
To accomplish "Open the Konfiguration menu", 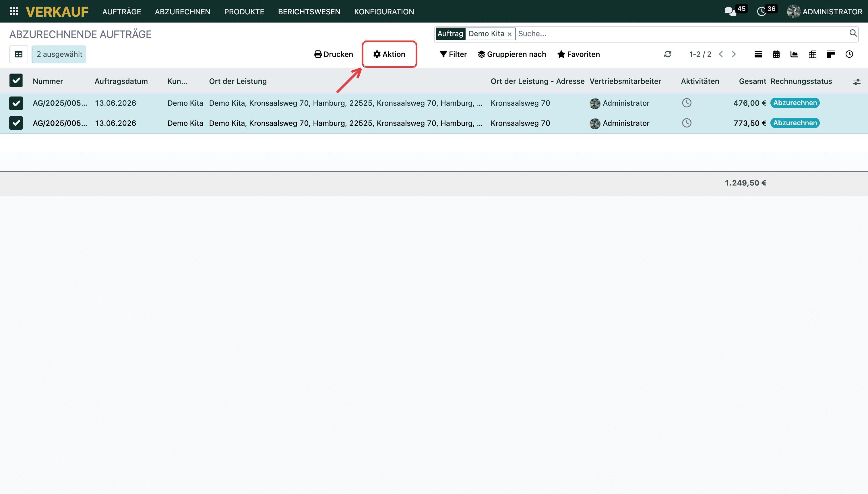I will 384,11.
